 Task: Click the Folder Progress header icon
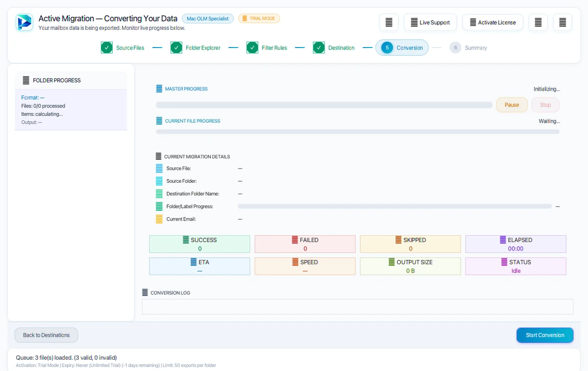coord(26,80)
